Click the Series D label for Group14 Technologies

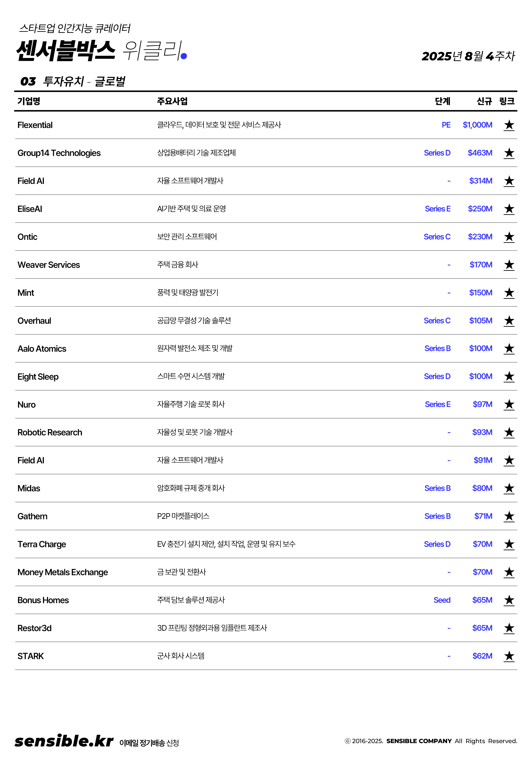coord(437,153)
